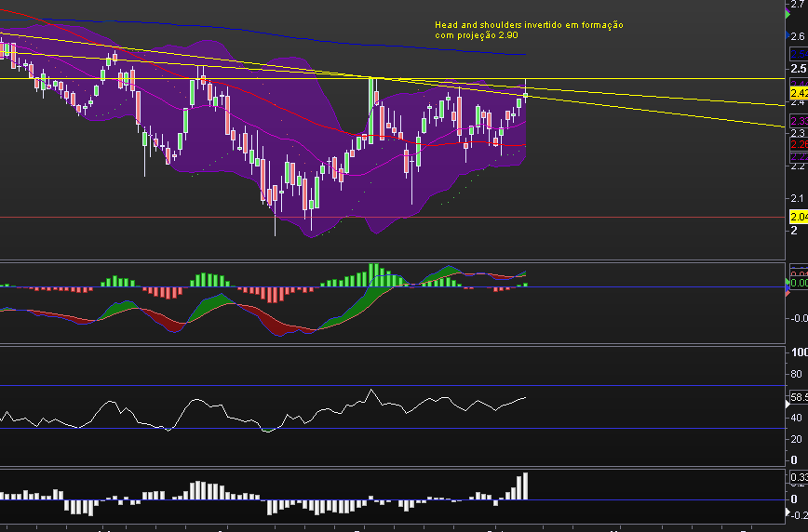
Task: Click the blue triangle marker beside 2.6
Action: (788, 35)
